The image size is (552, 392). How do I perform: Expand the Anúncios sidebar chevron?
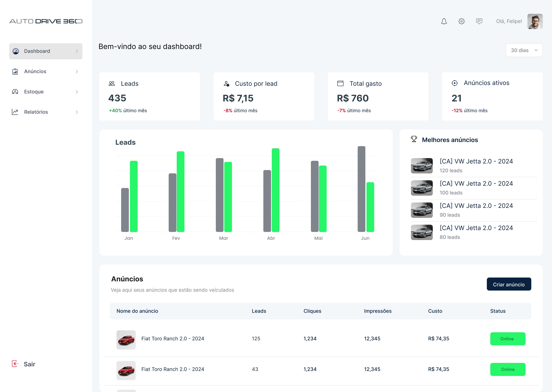pyautogui.click(x=77, y=71)
